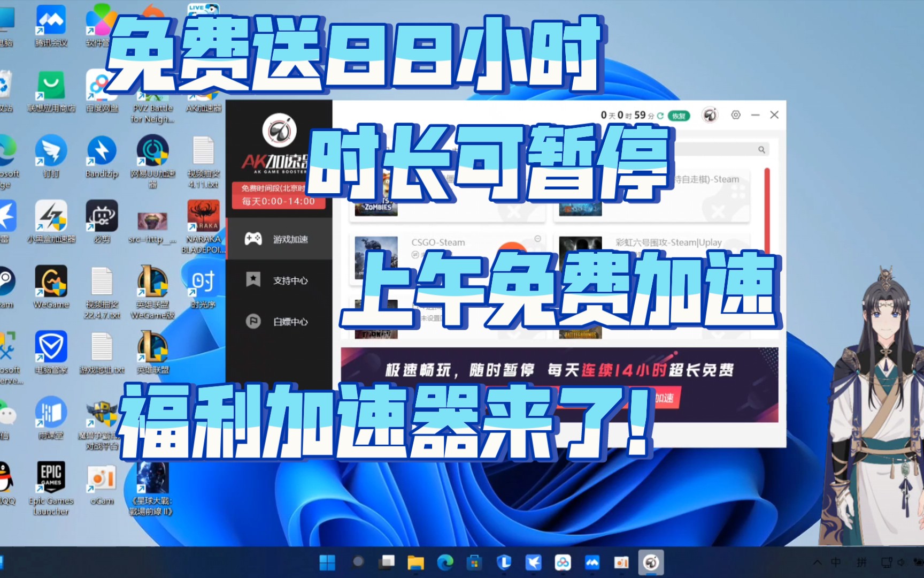Open the 星球大战 战场前线 II shortcut
Image resolution: width=924 pixels, height=578 pixels.
click(x=152, y=488)
